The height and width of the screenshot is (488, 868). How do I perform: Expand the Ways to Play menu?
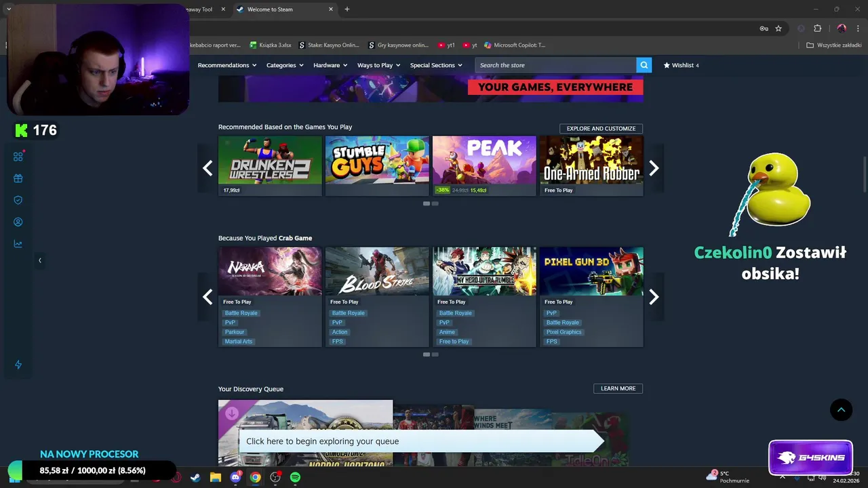pyautogui.click(x=378, y=65)
